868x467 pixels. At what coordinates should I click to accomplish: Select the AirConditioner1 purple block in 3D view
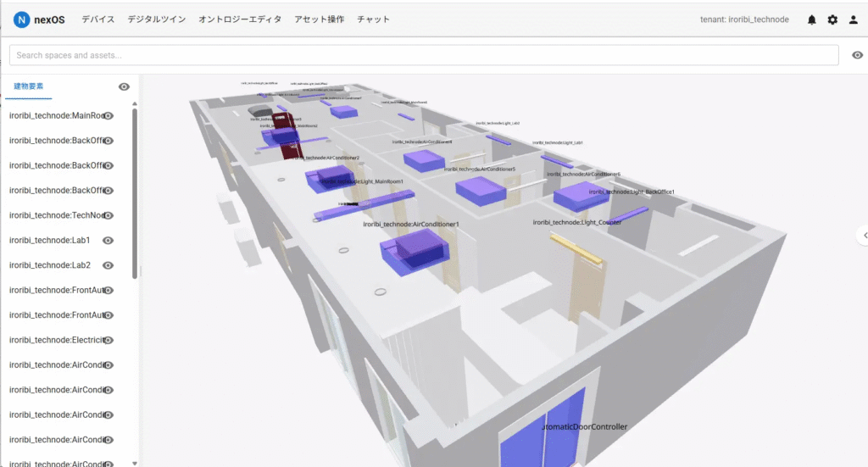[415, 251]
